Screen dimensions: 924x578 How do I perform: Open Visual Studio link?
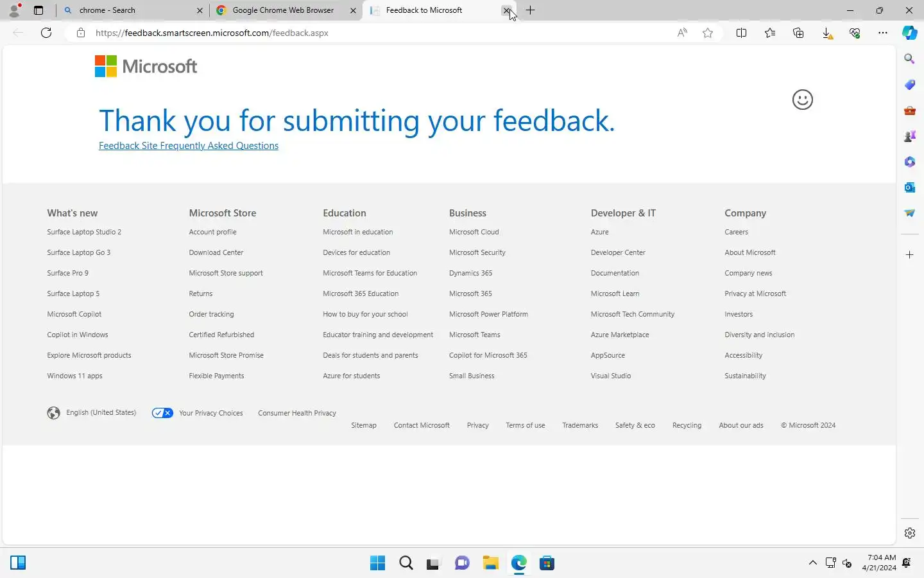point(611,376)
